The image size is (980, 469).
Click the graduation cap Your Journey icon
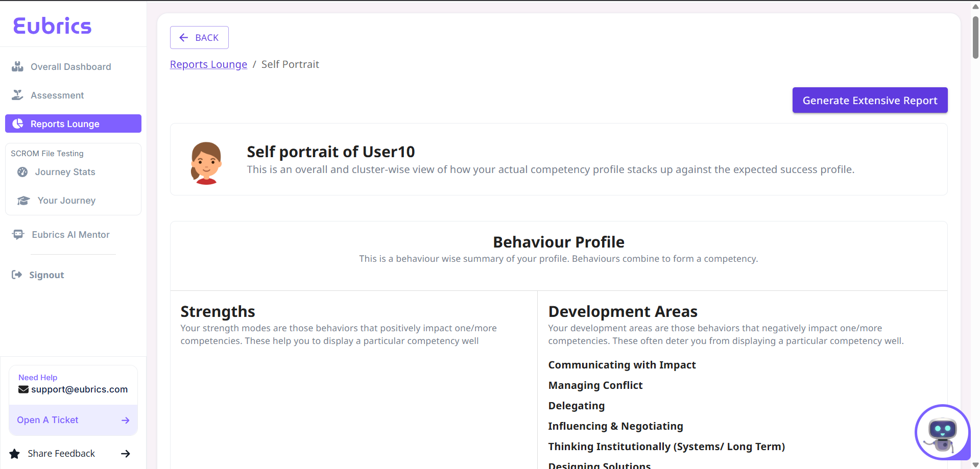point(23,200)
